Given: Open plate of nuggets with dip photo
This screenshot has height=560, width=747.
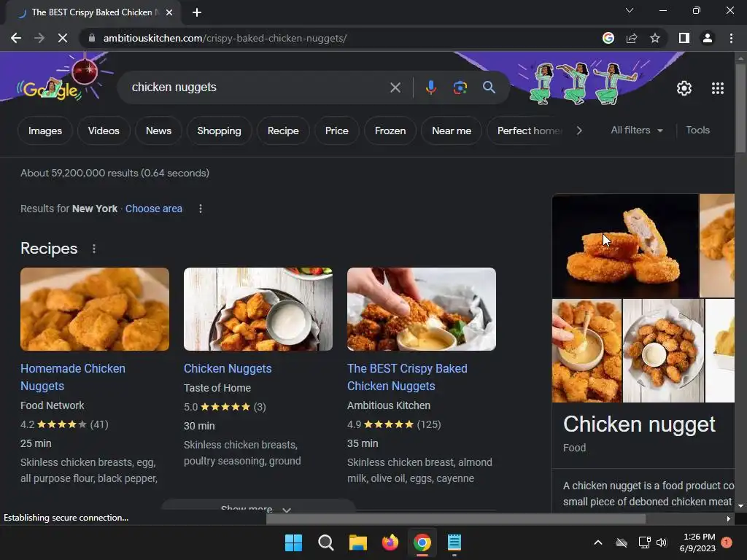Looking at the screenshot, I should coord(663,351).
